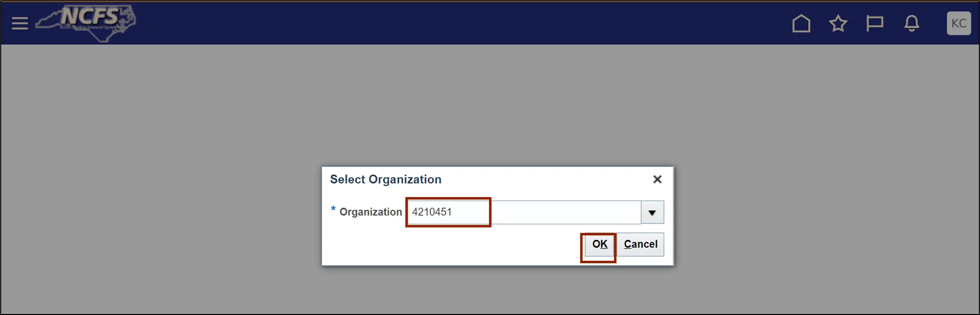Open Favorites star icon
The width and height of the screenshot is (980, 315).
(838, 23)
